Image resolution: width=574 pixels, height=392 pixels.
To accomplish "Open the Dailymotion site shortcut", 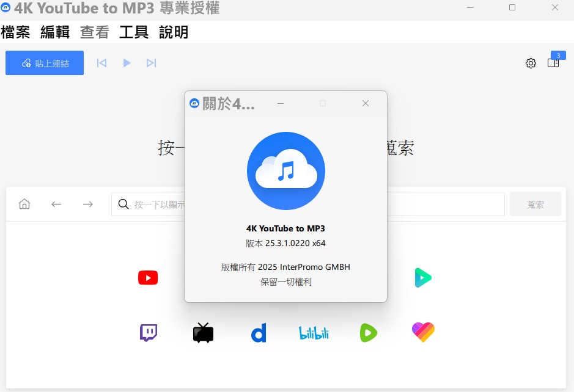I will (x=259, y=333).
